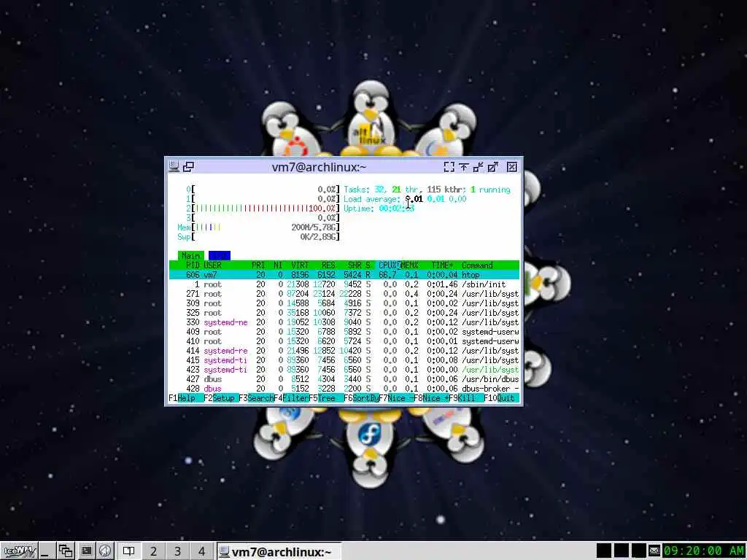Viewport: 747px width, 560px height.
Task: Click the window depth icon in title bar
Action: 189,166
